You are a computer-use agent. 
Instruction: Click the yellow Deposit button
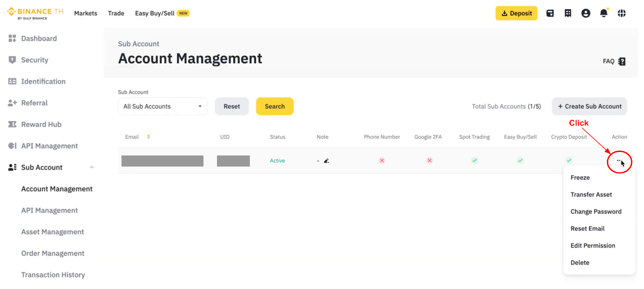click(516, 13)
